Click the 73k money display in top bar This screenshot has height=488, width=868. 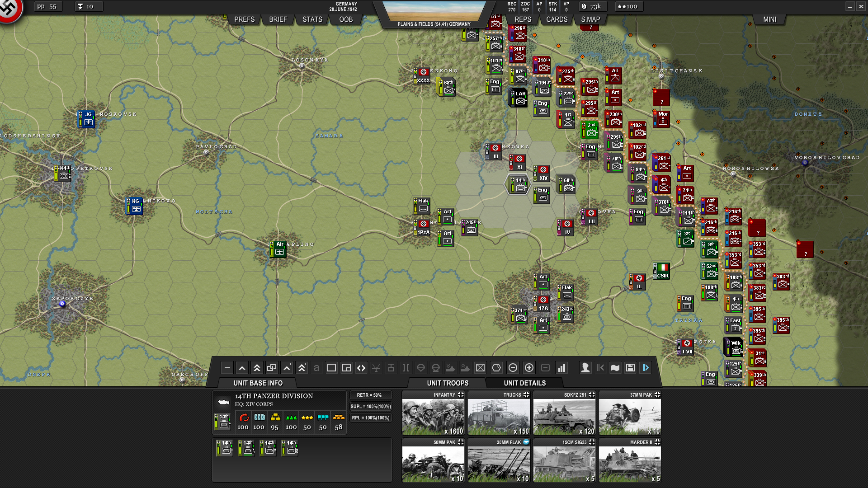[x=592, y=6]
